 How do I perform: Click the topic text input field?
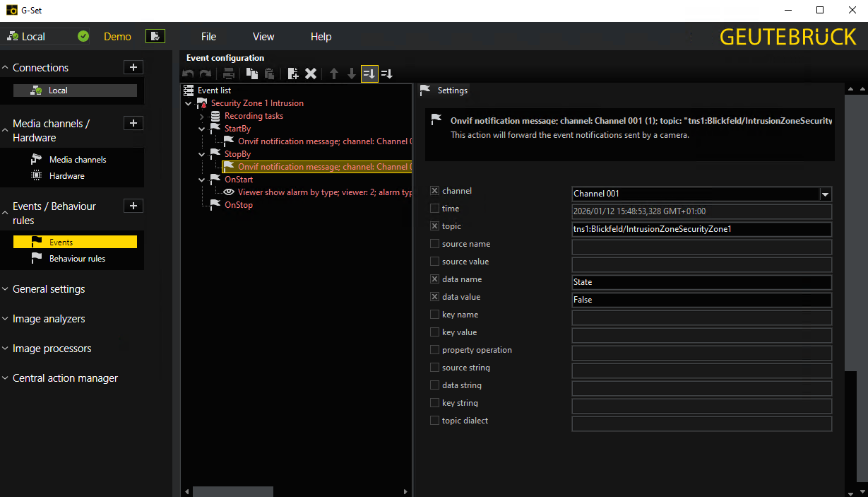pyautogui.click(x=701, y=229)
